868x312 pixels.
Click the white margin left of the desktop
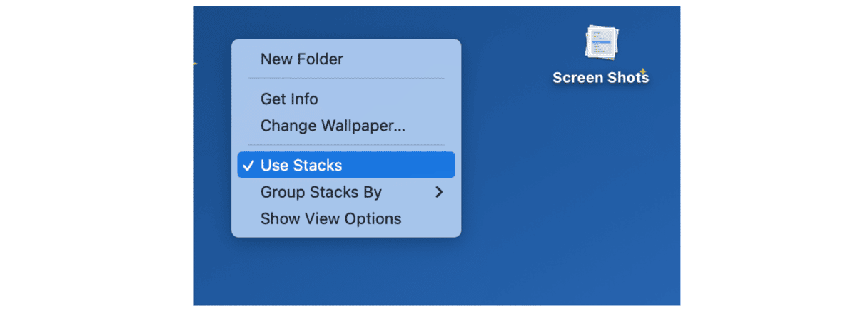[x=96, y=156]
